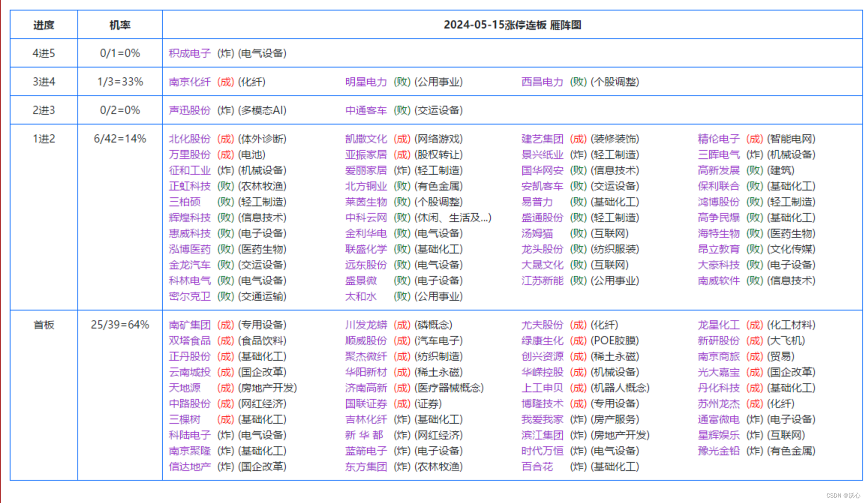
Task: Click 东方集团 stock name
Action: (x=366, y=466)
